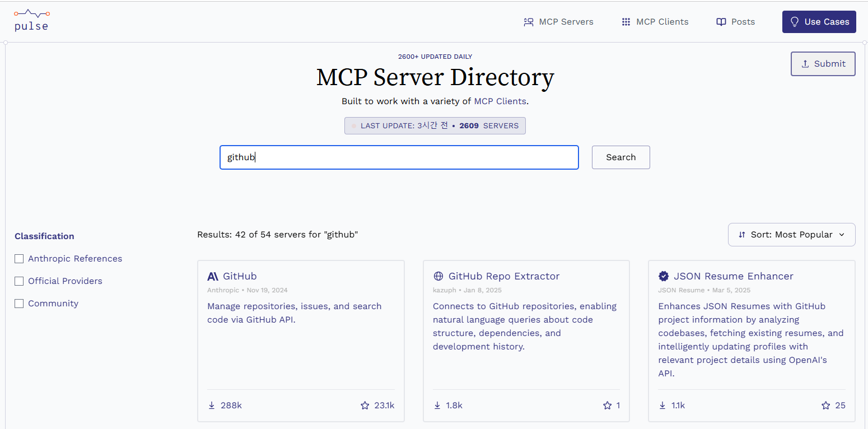Click verified badge on JSON Resume Enhancer card
The image size is (868, 429).
point(664,276)
